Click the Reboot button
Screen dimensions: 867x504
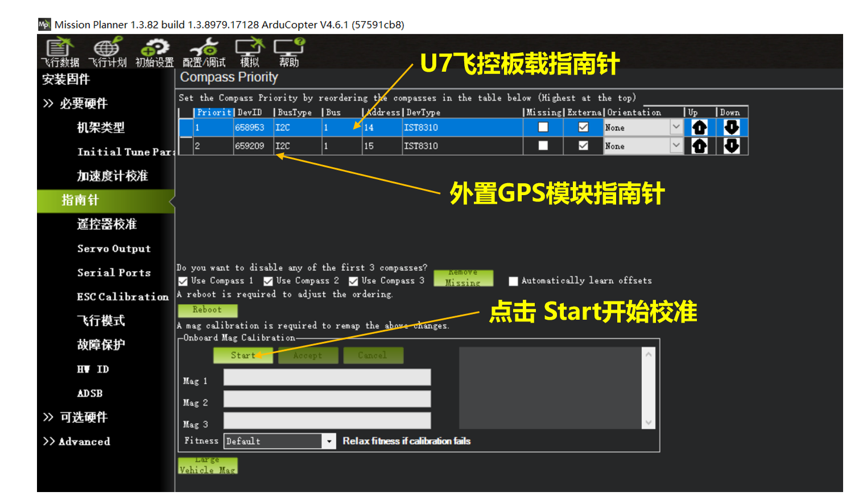[x=207, y=310]
